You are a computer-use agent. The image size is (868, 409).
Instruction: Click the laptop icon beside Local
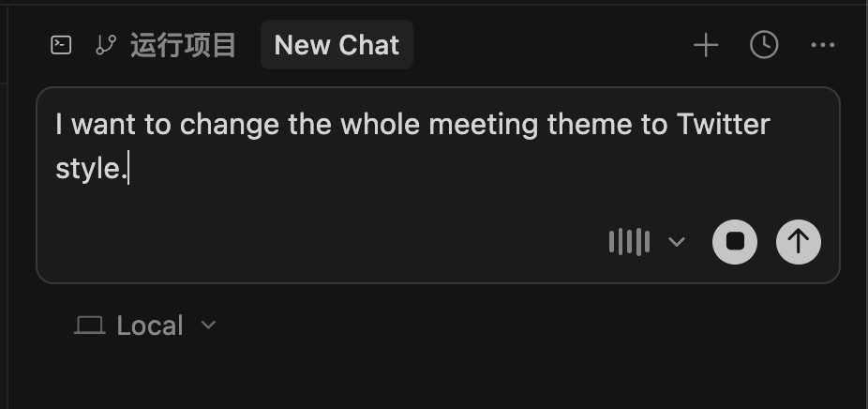[89, 326]
